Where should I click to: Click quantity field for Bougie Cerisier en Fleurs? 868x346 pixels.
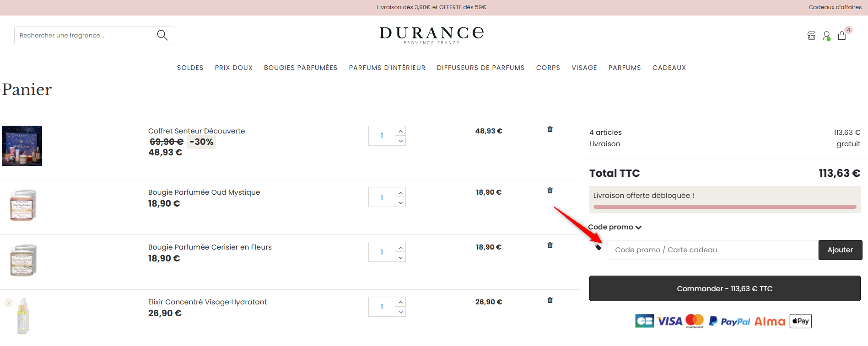click(382, 252)
